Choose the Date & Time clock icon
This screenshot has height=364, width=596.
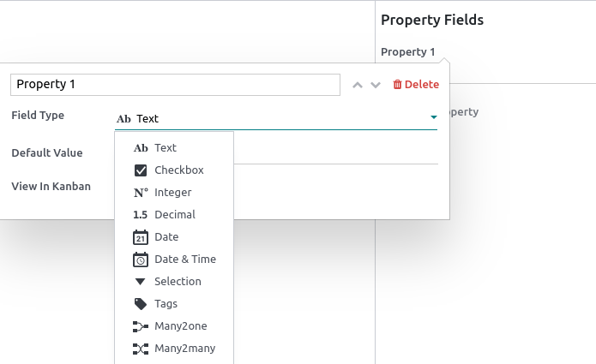click(141, 260)
